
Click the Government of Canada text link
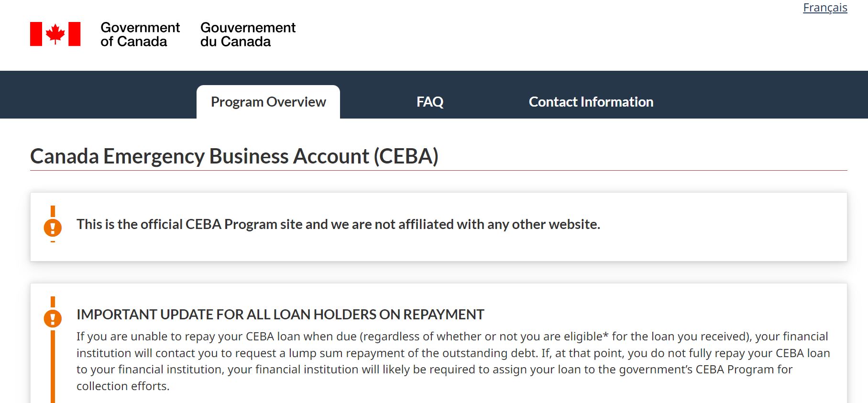point(140,34)
